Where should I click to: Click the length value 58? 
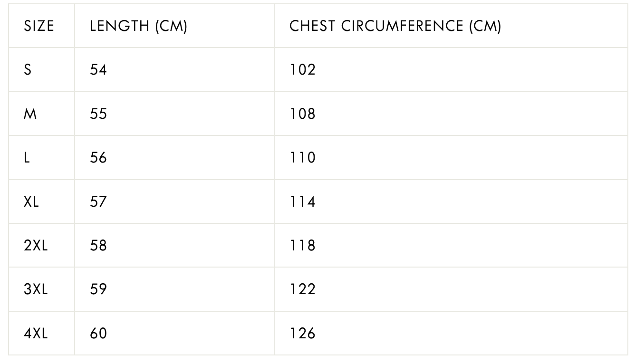98,246
